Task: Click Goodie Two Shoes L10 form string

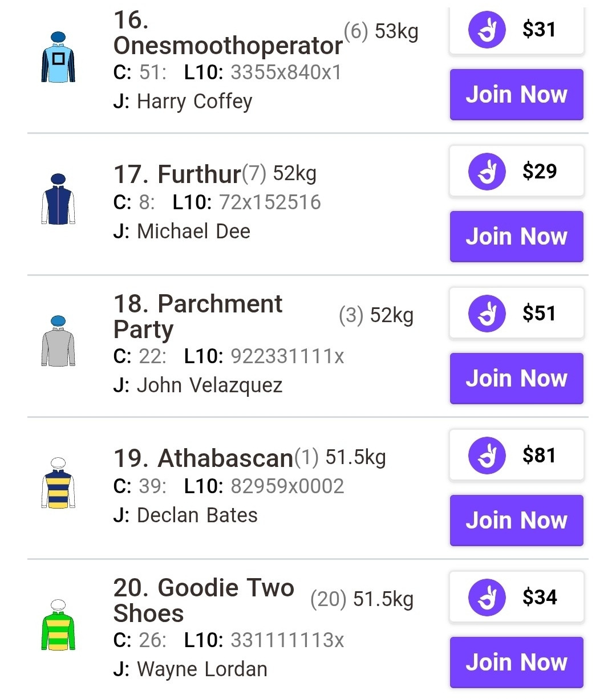Action: tap(287, 640)
